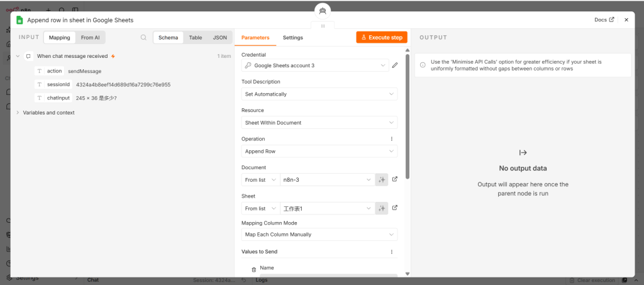
Task: Click the Google Sheets node icon in the title
Action: pyautogui.click(x=19, y=20)
